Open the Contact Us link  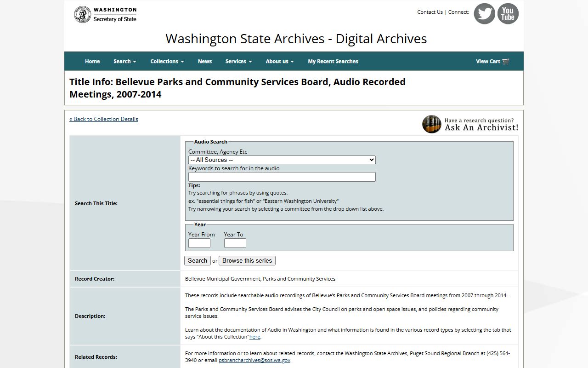coord(430,12)
